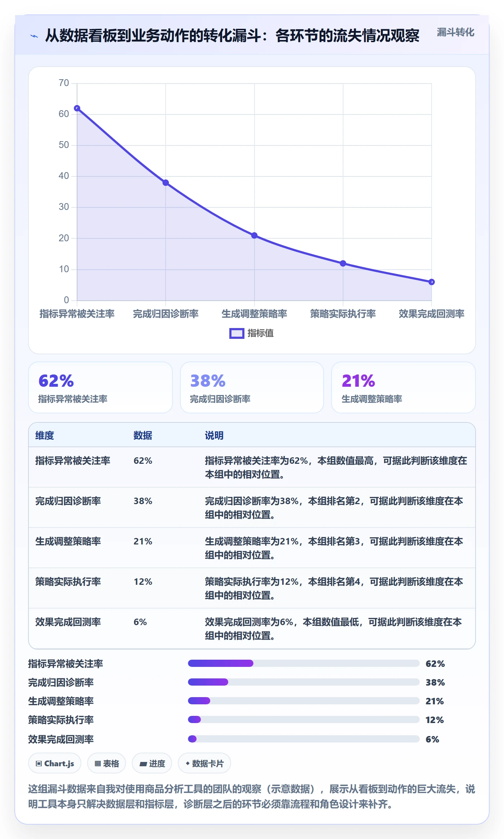Click the 维度 column header
This screenshot has width=504, height=839.
tap(45, 436)
